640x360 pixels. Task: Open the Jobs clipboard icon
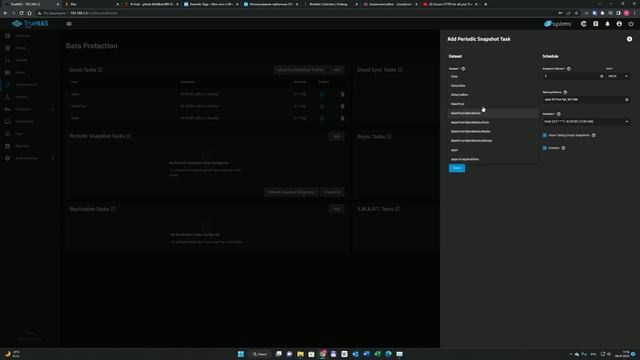[596, 24]
